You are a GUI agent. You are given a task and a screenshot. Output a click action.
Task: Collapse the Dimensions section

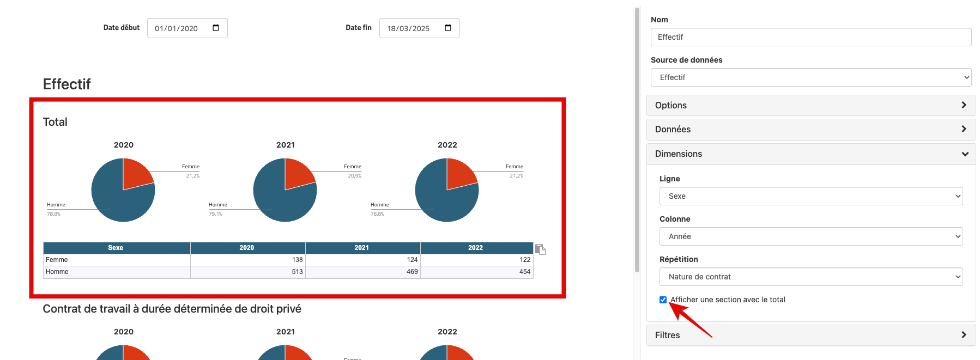[x=811, y=154]
